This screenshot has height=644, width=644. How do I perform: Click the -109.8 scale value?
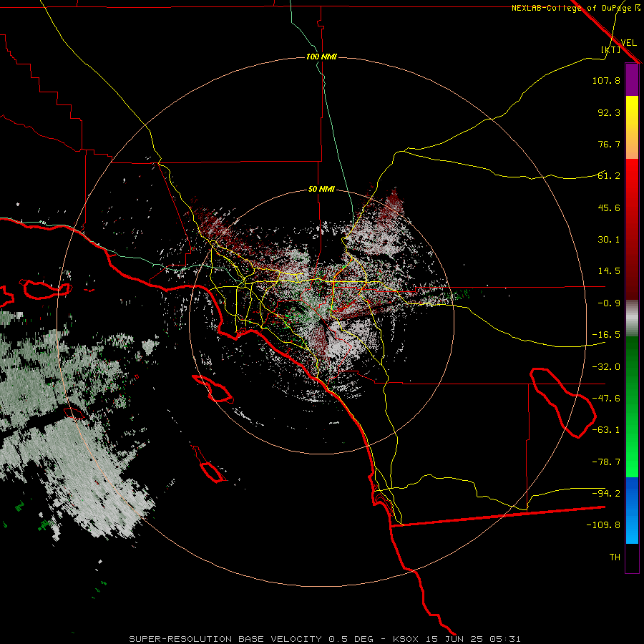point(603,525)
